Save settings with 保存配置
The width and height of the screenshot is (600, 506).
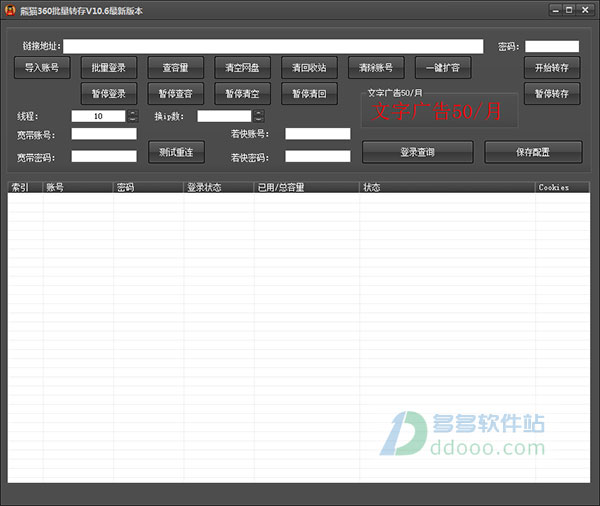click(533, 152)
